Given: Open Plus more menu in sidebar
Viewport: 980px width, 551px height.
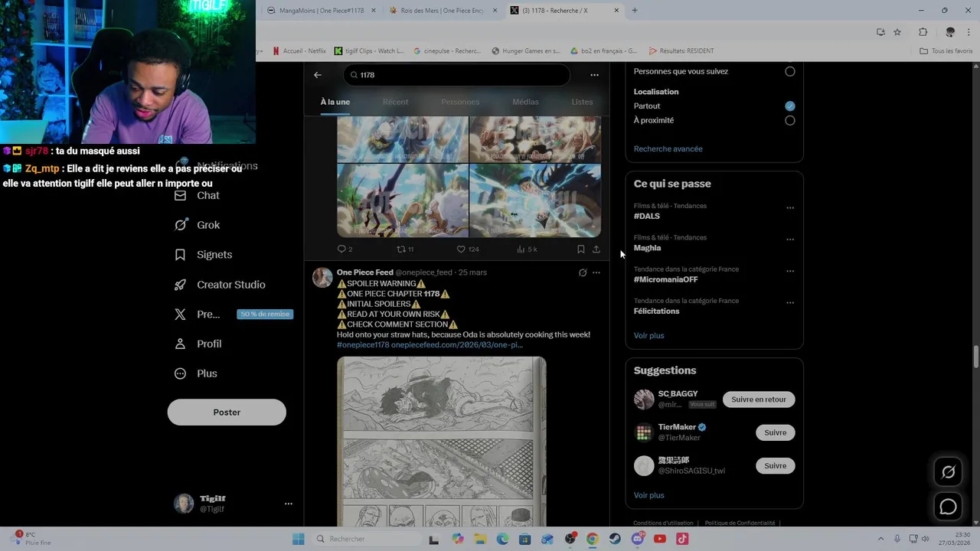Looking at the screenshot, I should 195,373.
